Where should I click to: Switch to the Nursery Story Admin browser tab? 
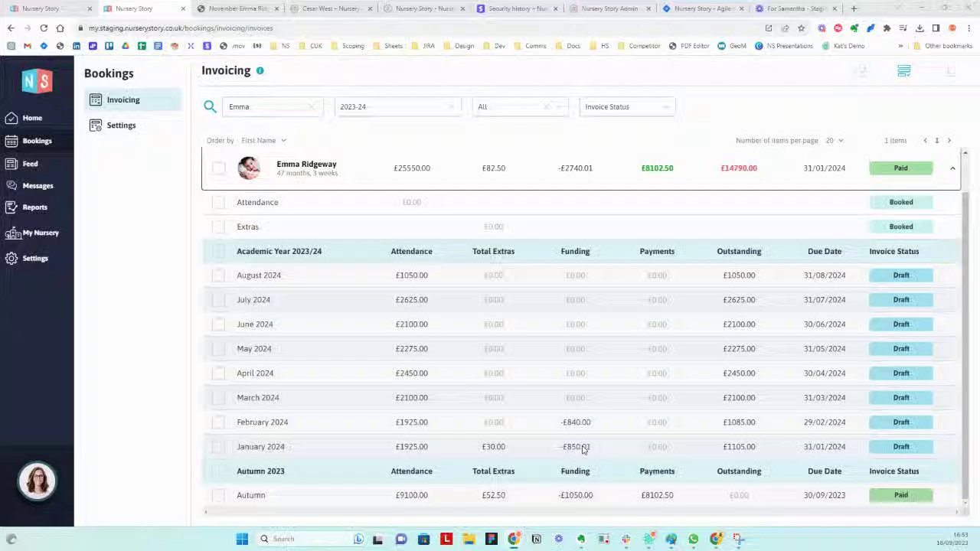click(x=609, y=8)
